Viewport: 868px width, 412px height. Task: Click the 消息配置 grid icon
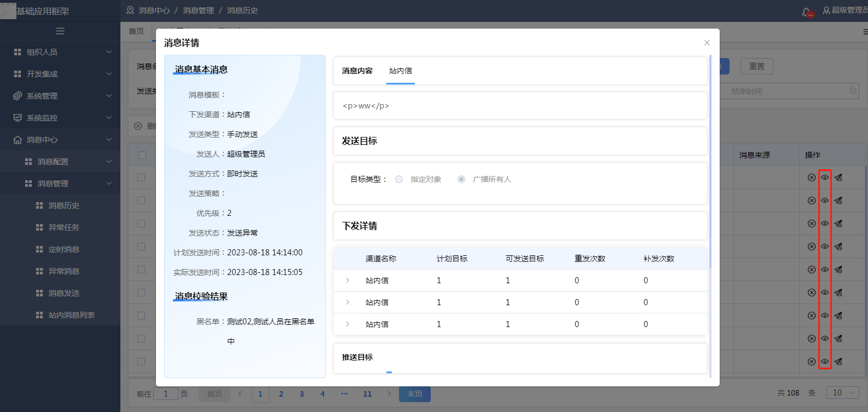pos(28,162)
